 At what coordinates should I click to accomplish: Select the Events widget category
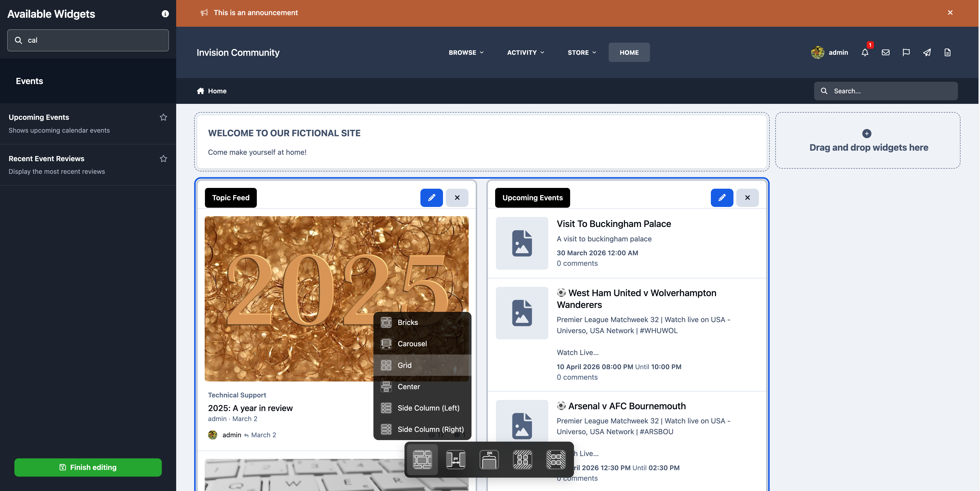[88, 81]
